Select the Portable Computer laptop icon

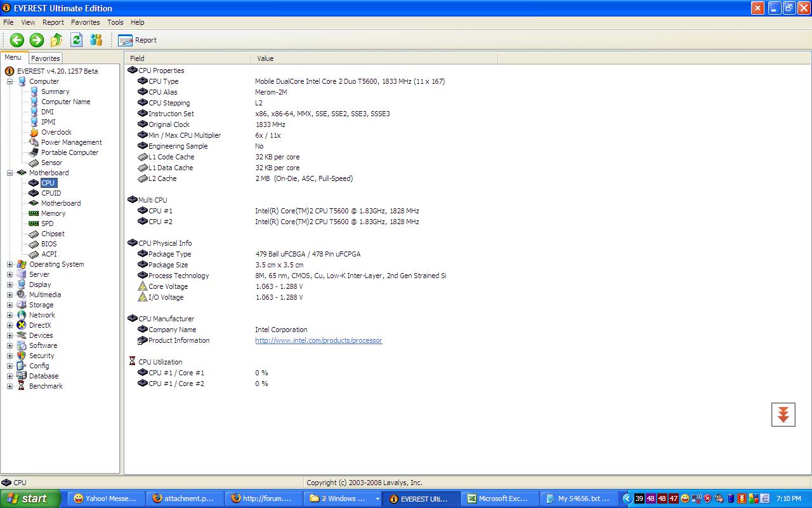[x=34, y=152]
